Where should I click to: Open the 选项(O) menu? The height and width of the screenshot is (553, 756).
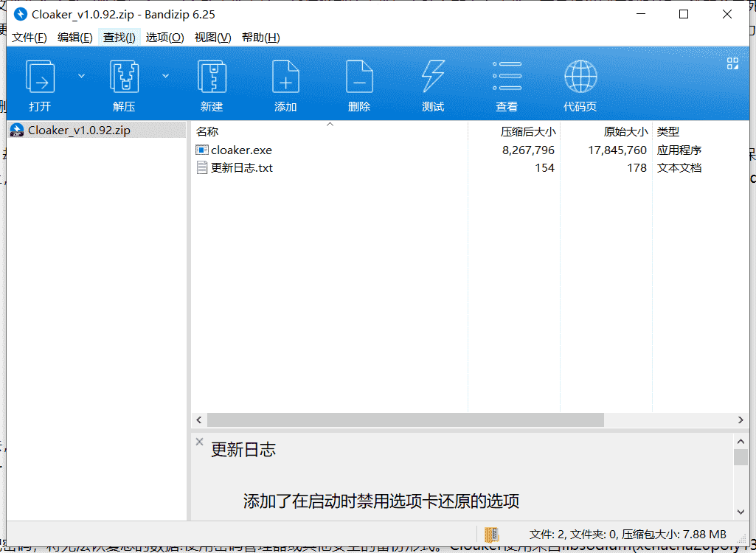165,38
